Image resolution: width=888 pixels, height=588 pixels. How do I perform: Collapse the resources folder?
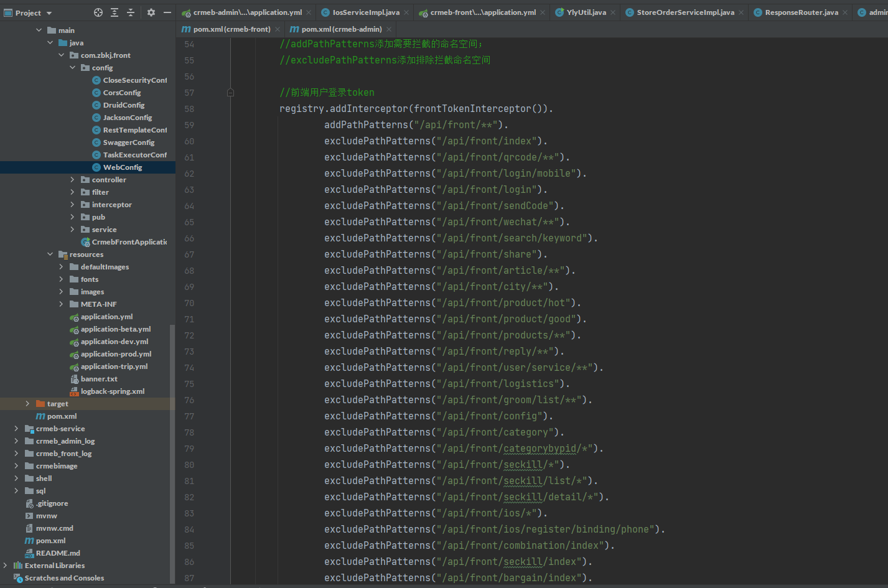click(50, 254)
